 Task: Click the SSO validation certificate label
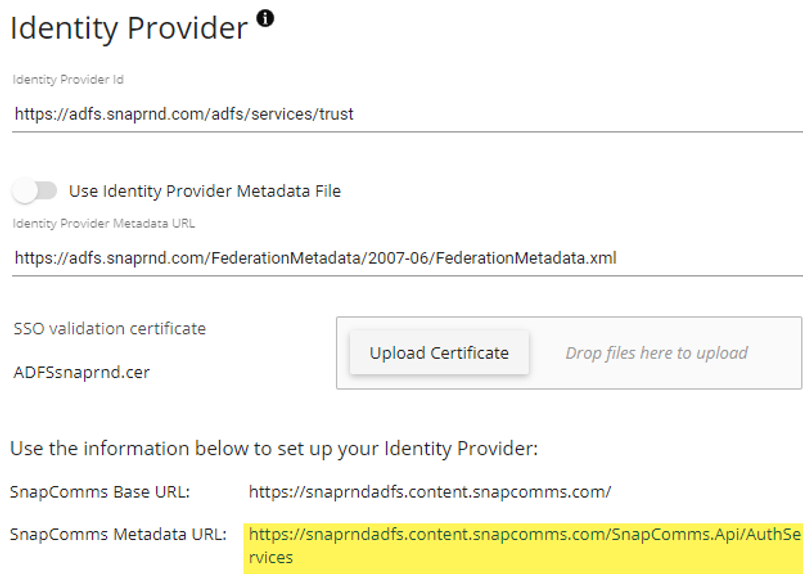[110, 328]
